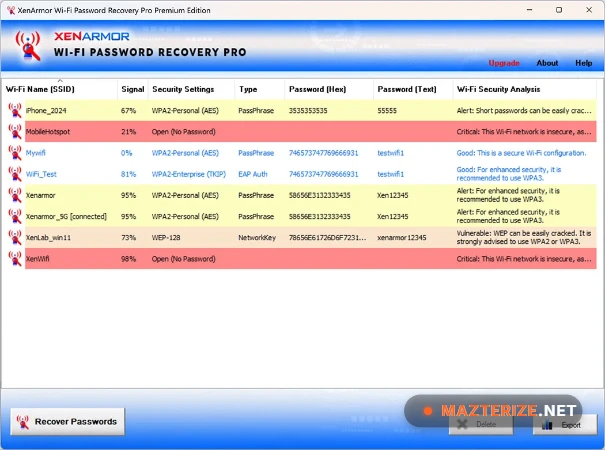Sort by Wi-Fi Name (SSID) column
Screen dimensions: 605x450
(x=60, y=89)
